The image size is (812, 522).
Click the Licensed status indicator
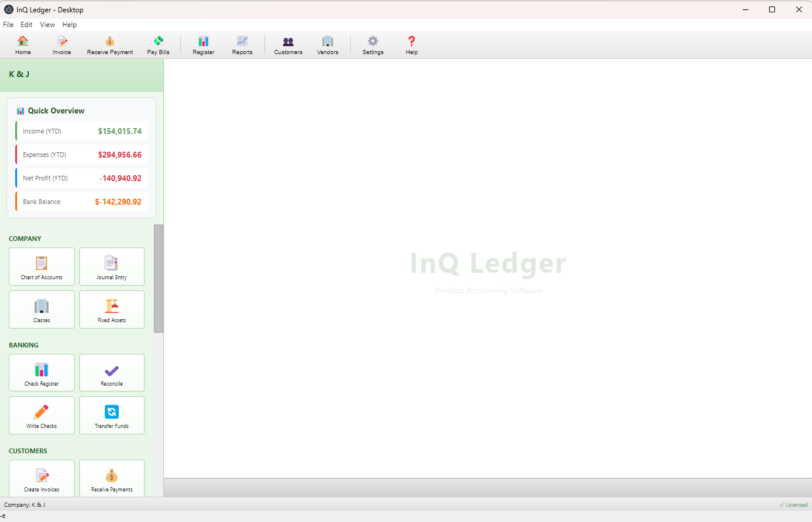(793, 505)
